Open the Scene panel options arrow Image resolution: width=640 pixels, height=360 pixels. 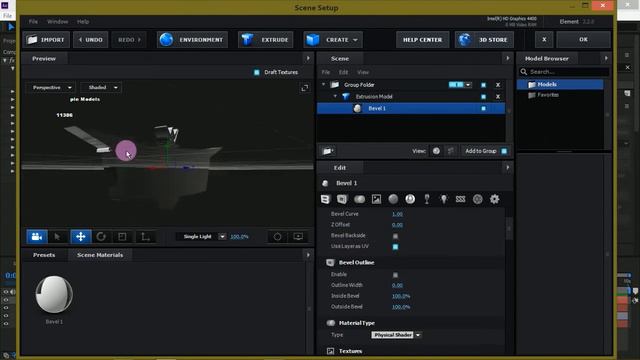[x=507, y=58]
